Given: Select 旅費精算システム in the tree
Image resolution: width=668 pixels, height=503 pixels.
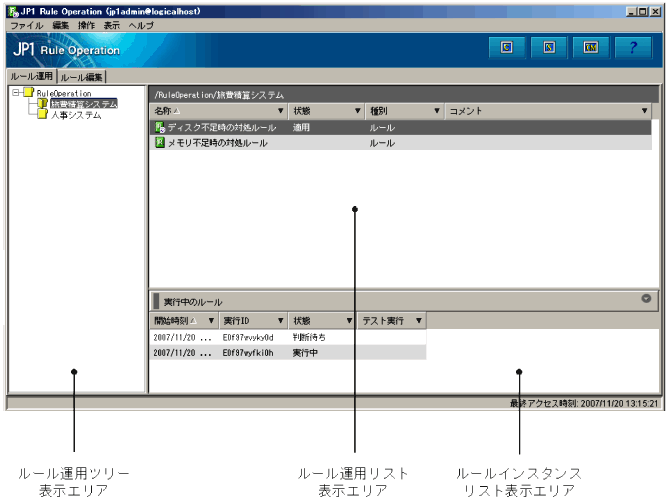Looking at the screenshot, I should [x=84, y=103].
